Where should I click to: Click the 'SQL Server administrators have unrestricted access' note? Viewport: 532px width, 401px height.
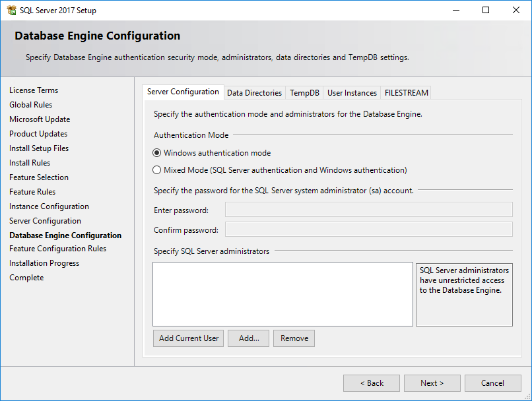click(464, 295)
